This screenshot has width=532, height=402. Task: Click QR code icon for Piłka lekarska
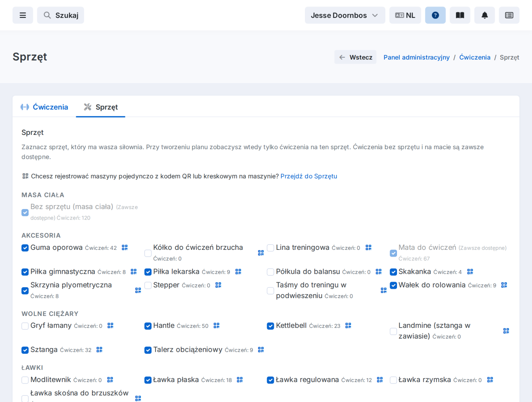[238, 272]
